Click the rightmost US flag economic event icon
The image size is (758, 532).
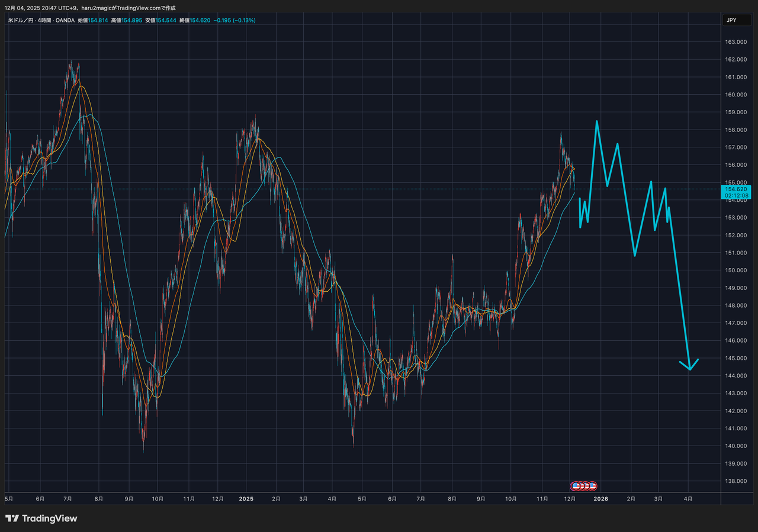click(592, 486)
